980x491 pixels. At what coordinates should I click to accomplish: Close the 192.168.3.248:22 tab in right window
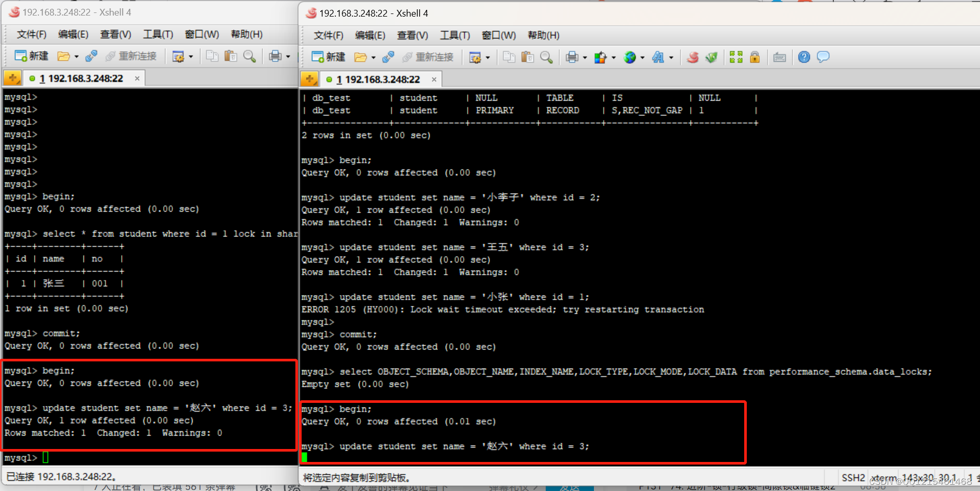coord(434,79)
